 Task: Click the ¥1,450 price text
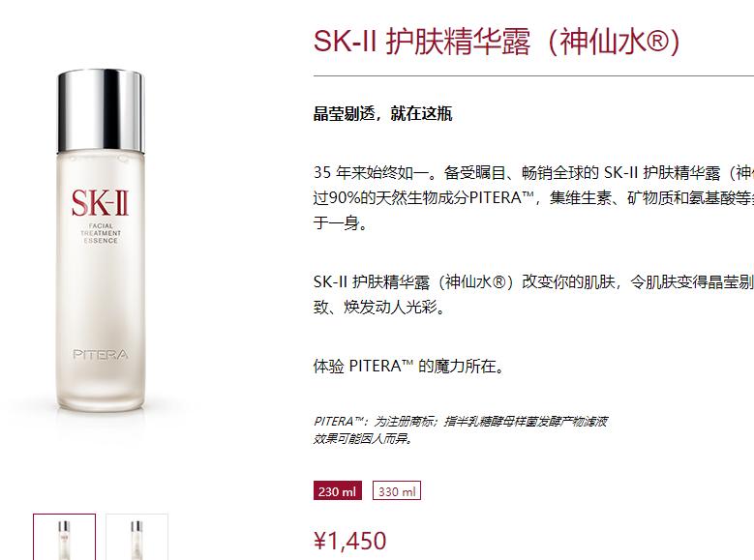click(349, 541)
